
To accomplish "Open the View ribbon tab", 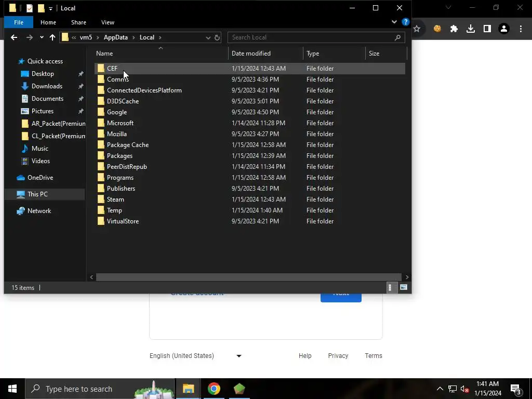I will 108,22.
